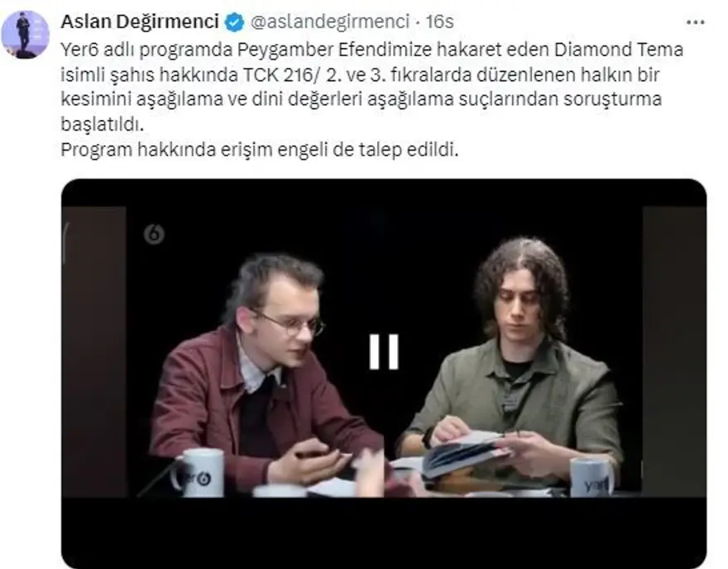Click the dark left side panel of video

coord(94,351)
